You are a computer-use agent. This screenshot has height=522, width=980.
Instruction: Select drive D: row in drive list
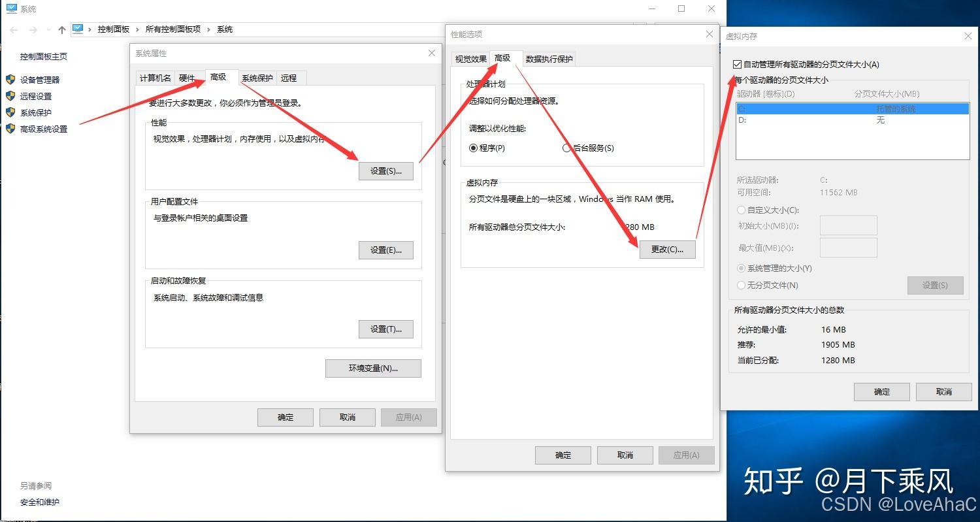click(853, 120)
